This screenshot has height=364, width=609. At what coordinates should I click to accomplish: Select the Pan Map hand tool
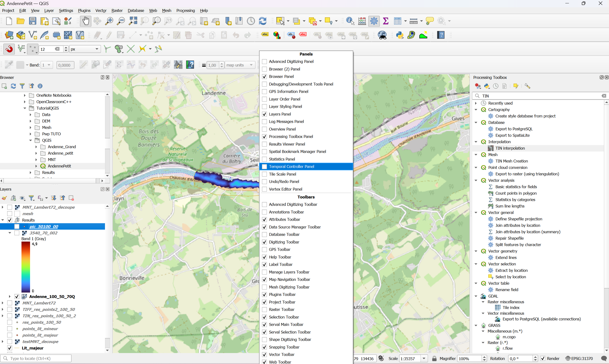click(x=85, y=21)
